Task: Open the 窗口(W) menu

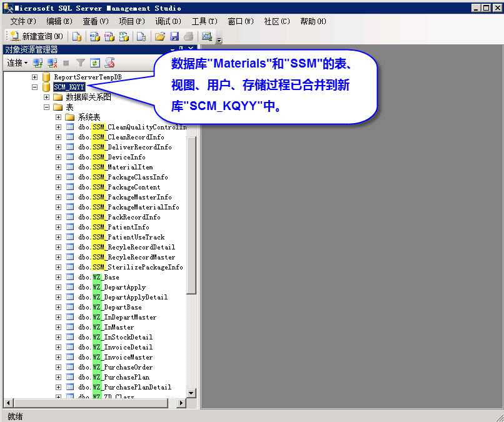Action: tap(241, 21)
